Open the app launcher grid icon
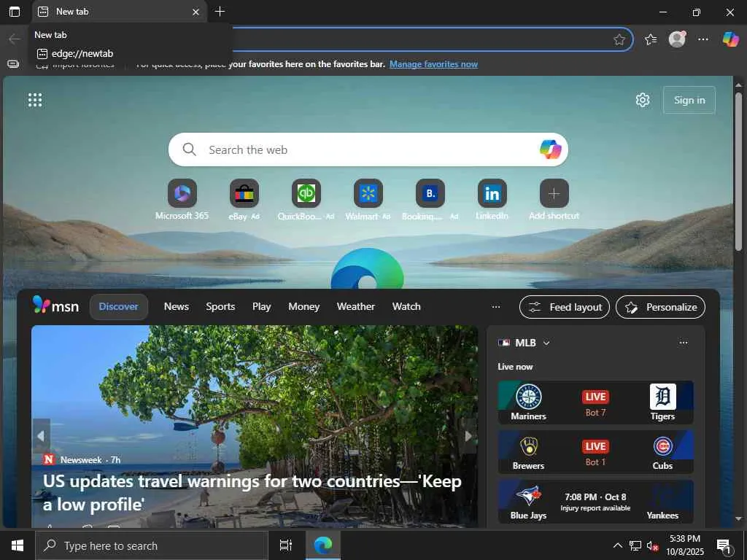Screen dimensions: 747x560 35,100
